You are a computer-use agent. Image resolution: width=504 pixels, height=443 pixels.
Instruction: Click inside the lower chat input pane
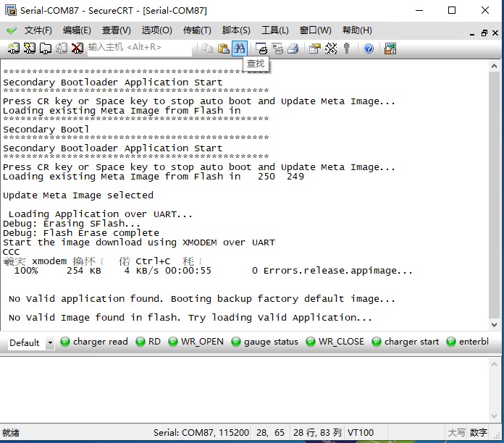[244, 389]
